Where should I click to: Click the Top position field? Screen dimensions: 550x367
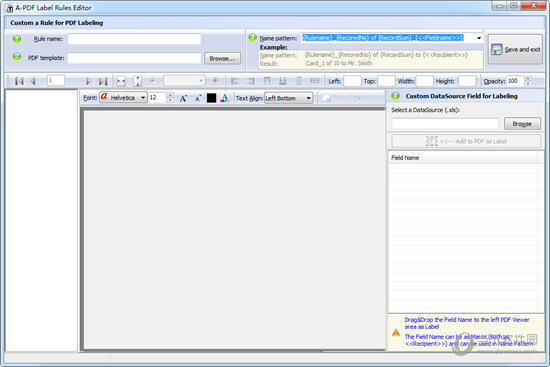tap(386, 81)
